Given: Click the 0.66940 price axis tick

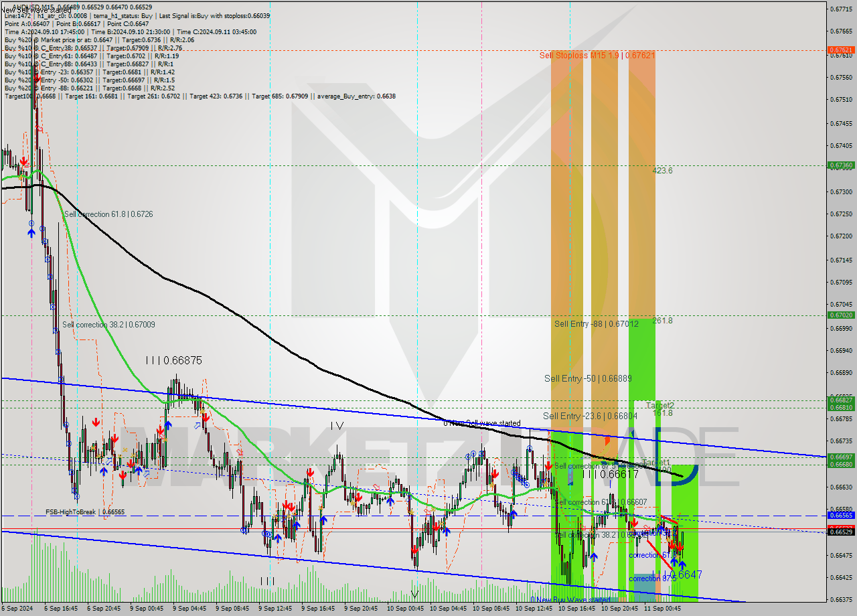Looking at the screenshot, I should [840, 350].
